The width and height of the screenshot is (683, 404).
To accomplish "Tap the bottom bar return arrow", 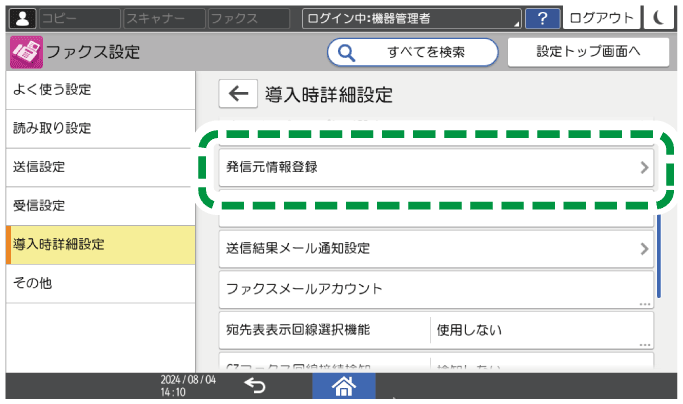I will 255,386.
